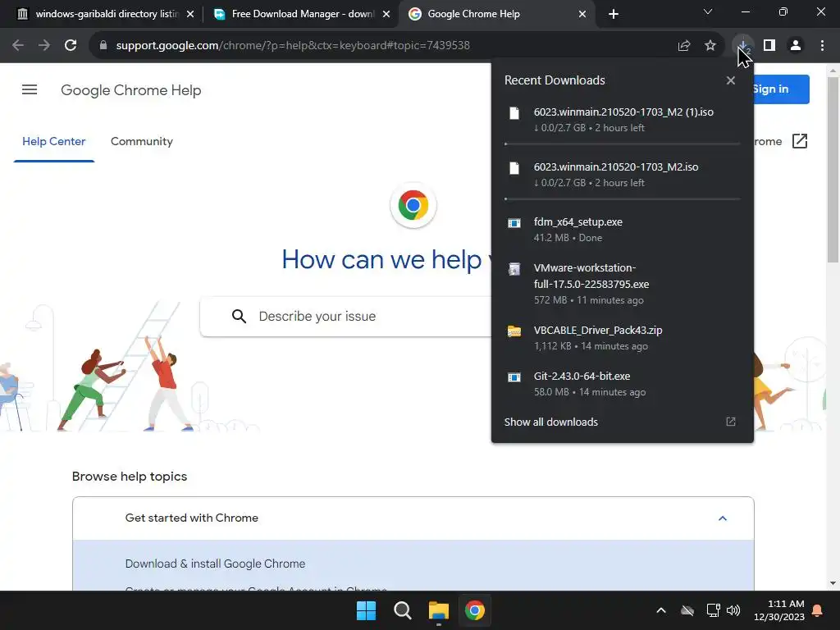Share this page icon in address bar
Screen dimensions: 840x630
[x=683, y=46]
